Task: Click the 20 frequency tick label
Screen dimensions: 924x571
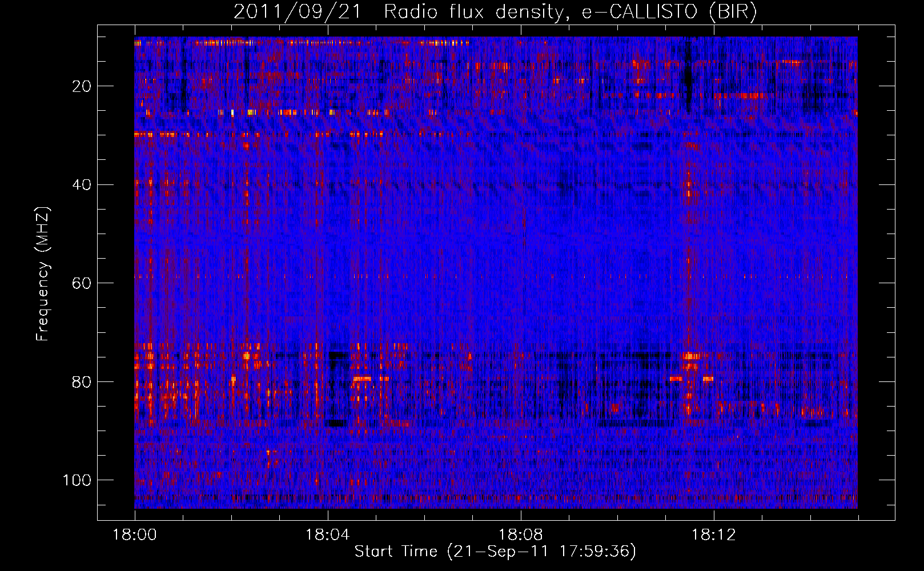Action: (83, 86)
